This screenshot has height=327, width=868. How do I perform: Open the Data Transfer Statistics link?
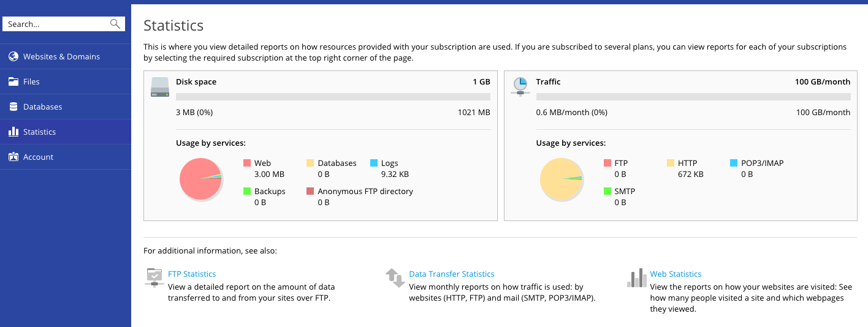point(452,274)
